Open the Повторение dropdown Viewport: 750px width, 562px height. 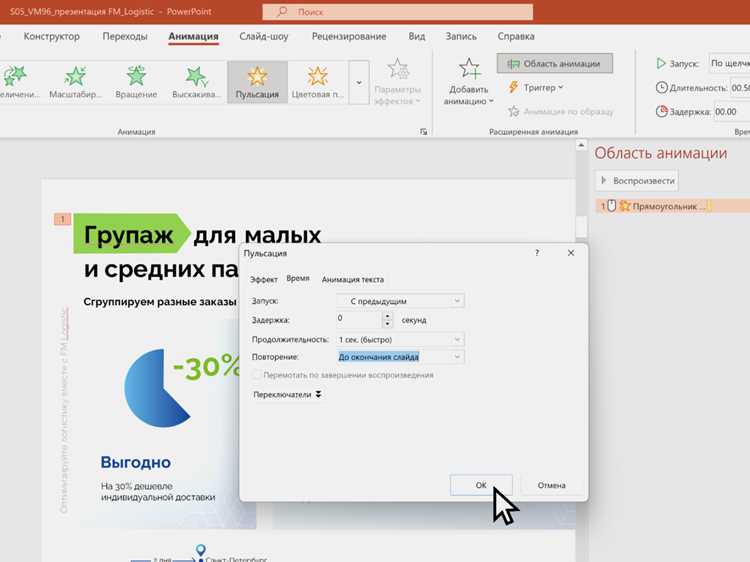click(x=400, y=357)
